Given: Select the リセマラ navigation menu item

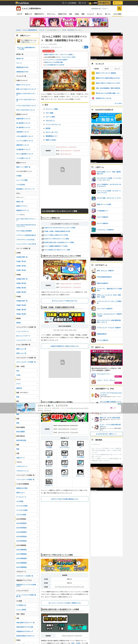Looking at the screenshot, I should click(x=19, y=14).
